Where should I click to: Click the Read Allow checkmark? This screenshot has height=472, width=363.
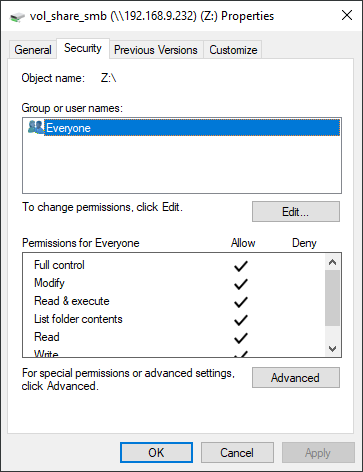241,338
